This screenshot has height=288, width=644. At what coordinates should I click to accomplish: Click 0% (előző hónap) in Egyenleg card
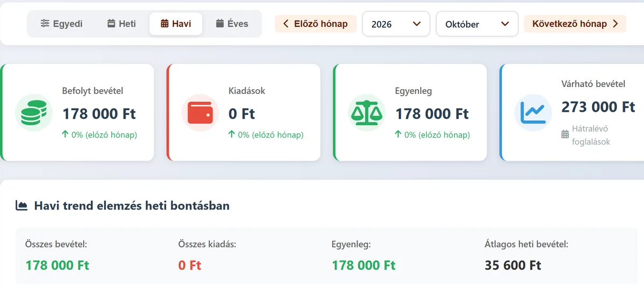pos(437,135)
